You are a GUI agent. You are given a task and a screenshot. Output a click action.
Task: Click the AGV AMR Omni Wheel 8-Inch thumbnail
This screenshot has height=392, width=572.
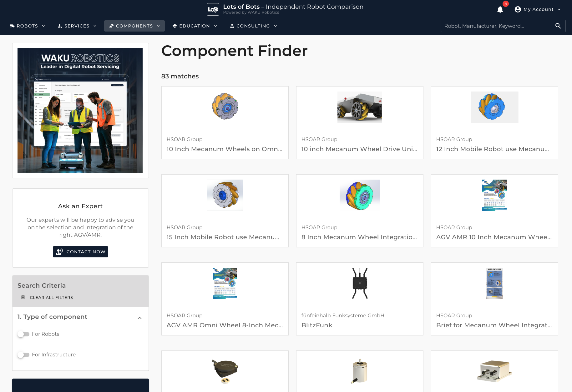click(225, 283)
